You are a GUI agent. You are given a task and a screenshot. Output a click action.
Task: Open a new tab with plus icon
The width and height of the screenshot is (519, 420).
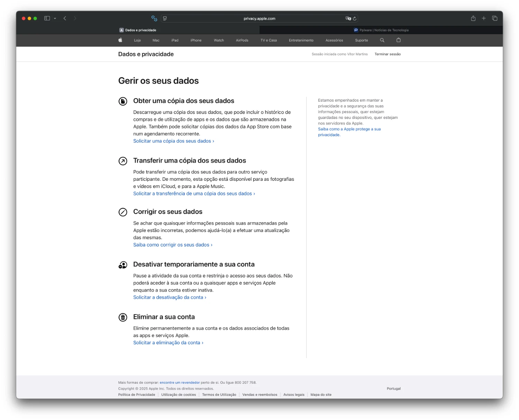[x=484, y=18]
